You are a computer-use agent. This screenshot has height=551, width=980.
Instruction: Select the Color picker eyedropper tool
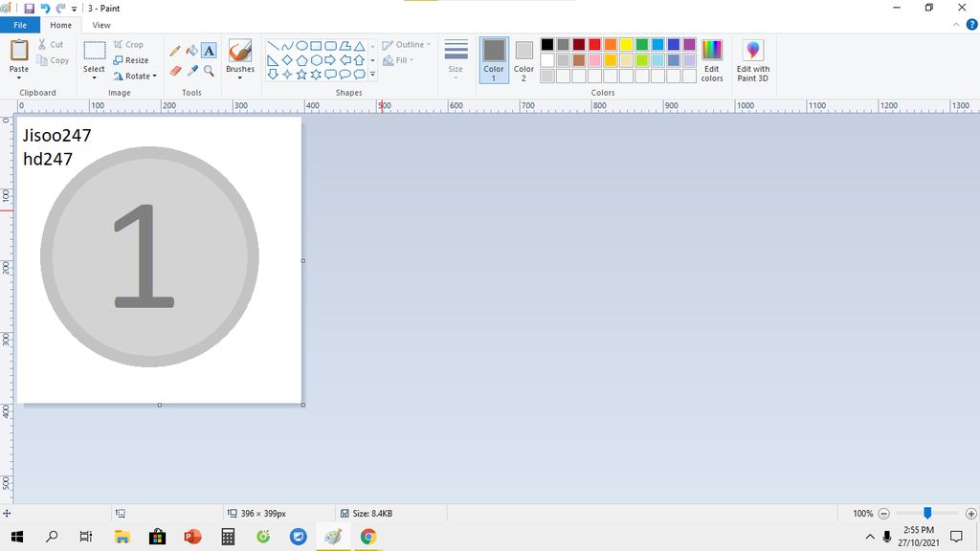coord(191,71)
